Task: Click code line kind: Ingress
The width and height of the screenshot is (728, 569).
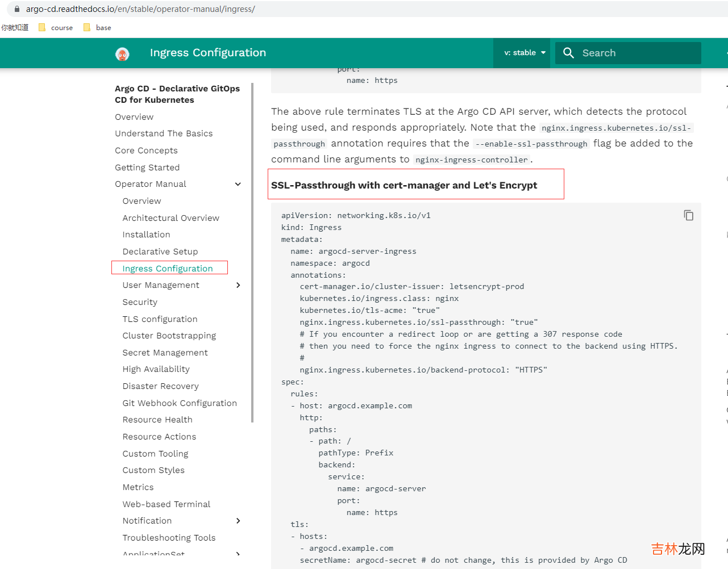Action: click(x=311, y=227)
